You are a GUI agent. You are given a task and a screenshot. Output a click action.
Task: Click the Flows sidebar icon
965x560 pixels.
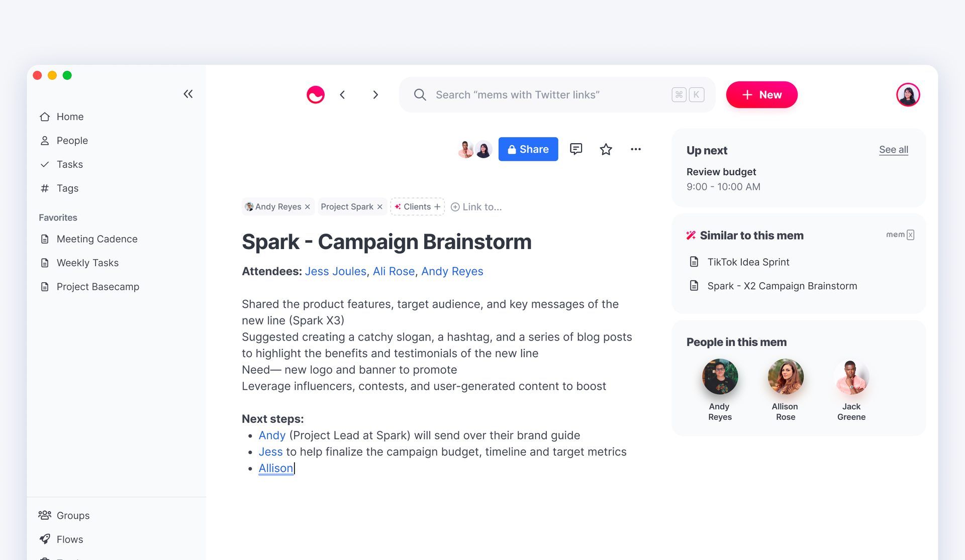tap(45, 539)
